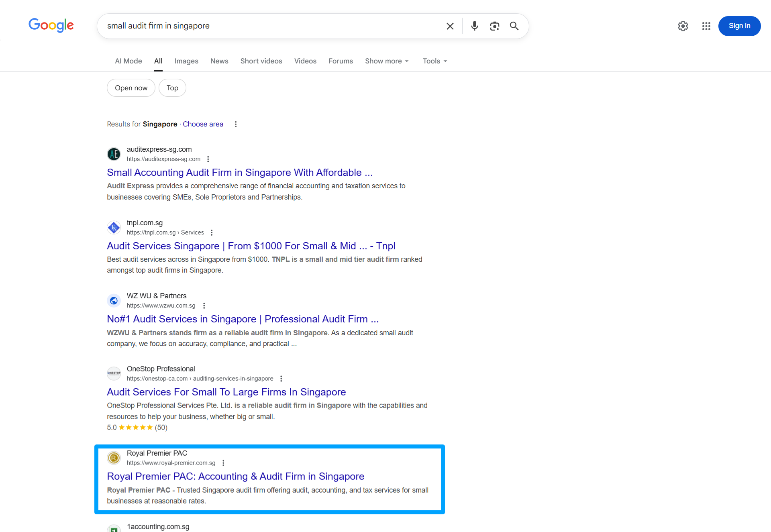Clear the search query with the X icon
The width and height of the screenshot is (771, 532).
click(450, 26)
